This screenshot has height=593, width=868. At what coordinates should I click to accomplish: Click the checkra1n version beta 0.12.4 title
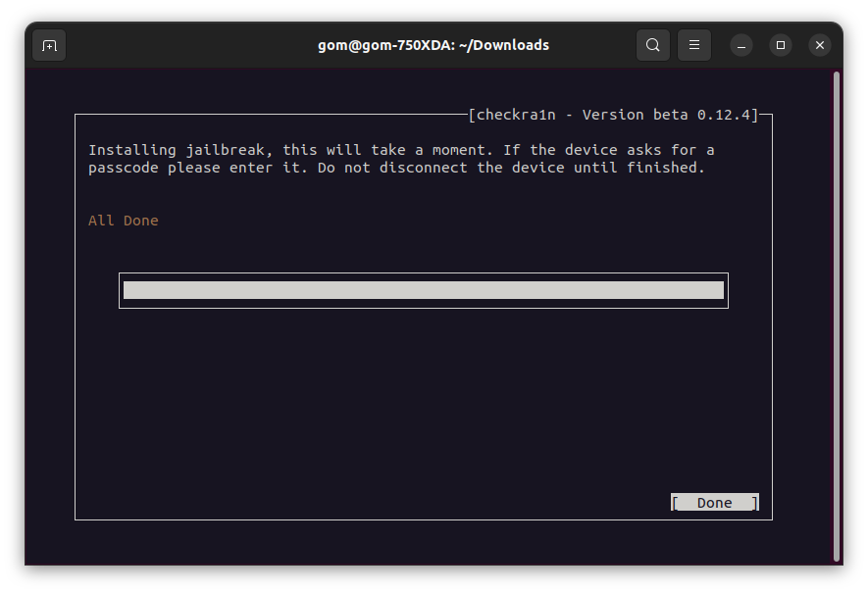pyautogui.click(x=613, y=115)
